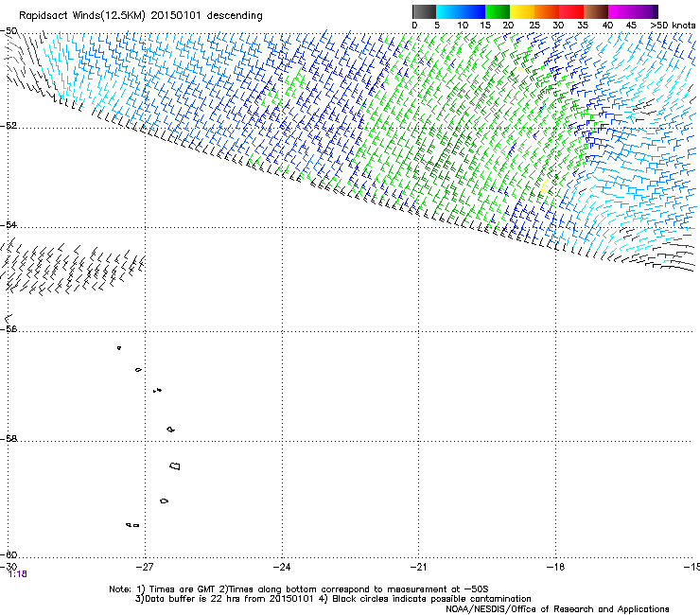Click the gray 0-5 knots legend swatch
700x615 pixels.
coord(424,11)
